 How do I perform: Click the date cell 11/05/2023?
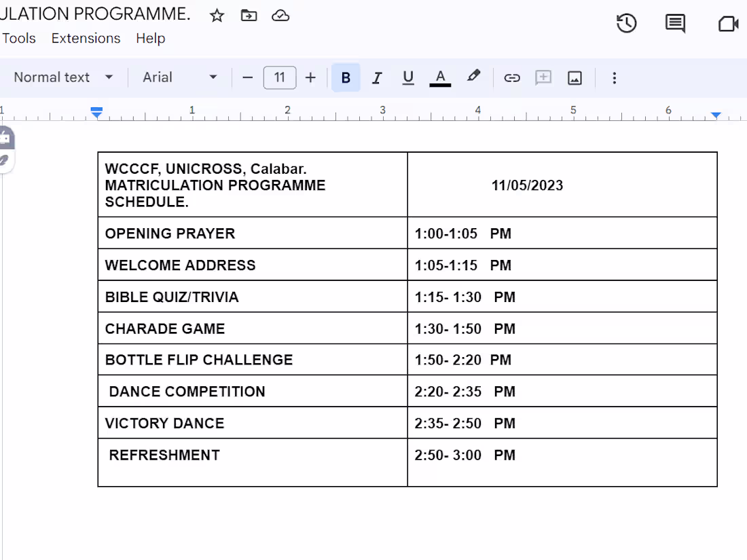562,185
